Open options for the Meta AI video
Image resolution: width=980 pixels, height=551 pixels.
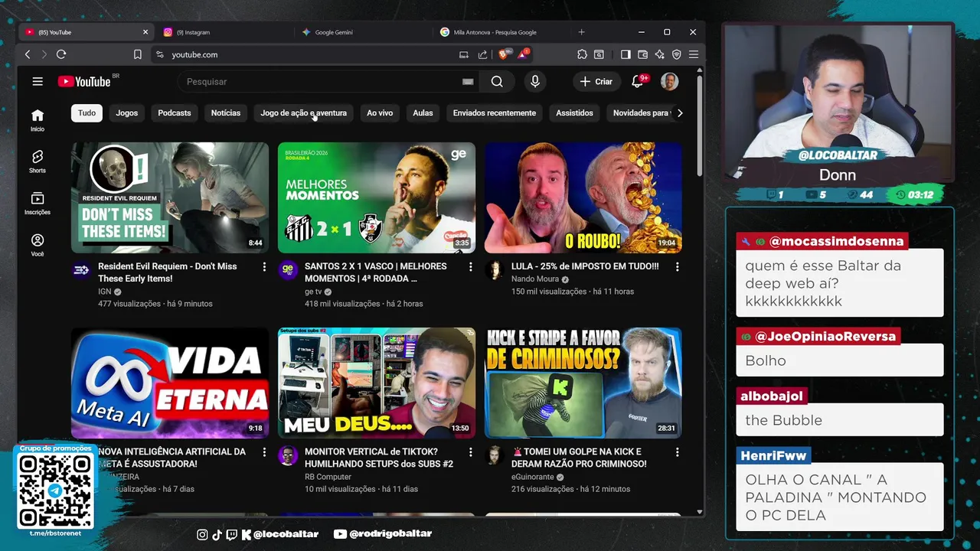point(264,452)
